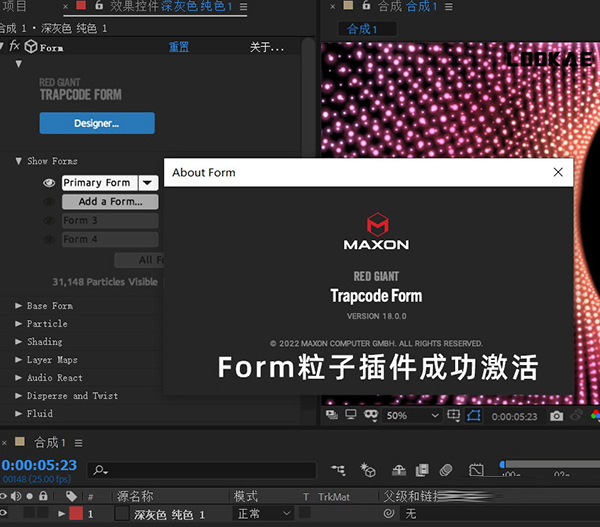This screenshot has height=527, width=600.
Task: Open the composition viewer panel menu
Action: (449, 7)
